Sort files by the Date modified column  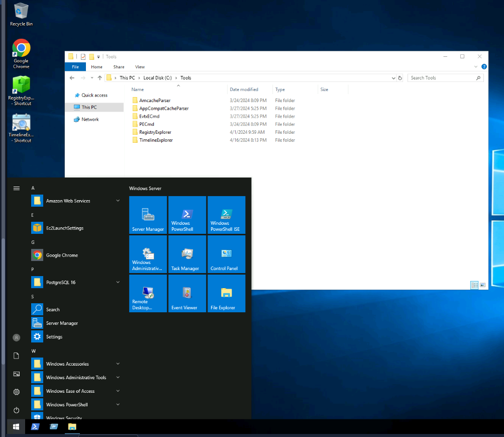244,90
